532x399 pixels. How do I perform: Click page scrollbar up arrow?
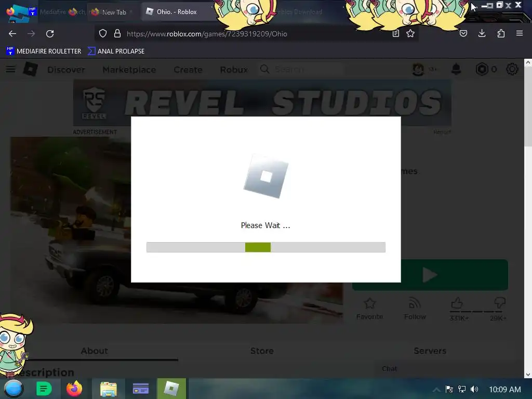click(528, 62)
